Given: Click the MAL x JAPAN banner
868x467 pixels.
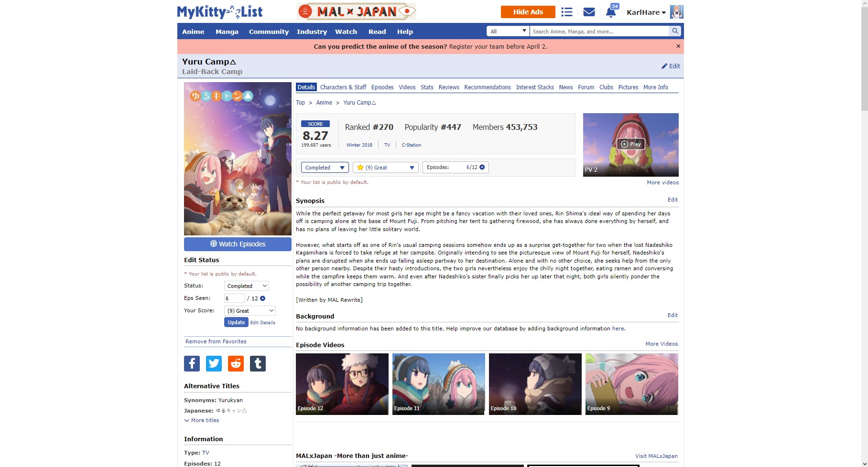Looking at the screenshot, I should pos(357,11).
